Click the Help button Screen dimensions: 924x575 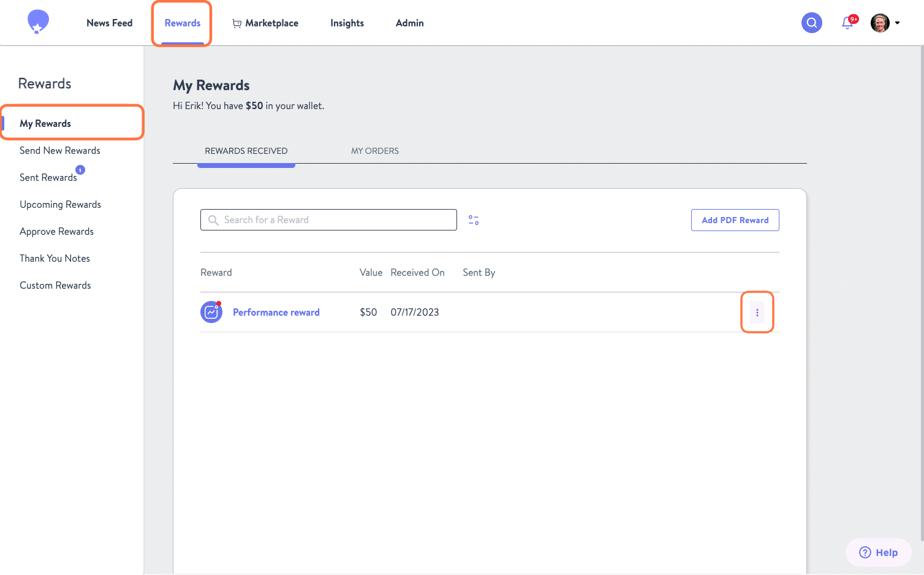[879, 552]
